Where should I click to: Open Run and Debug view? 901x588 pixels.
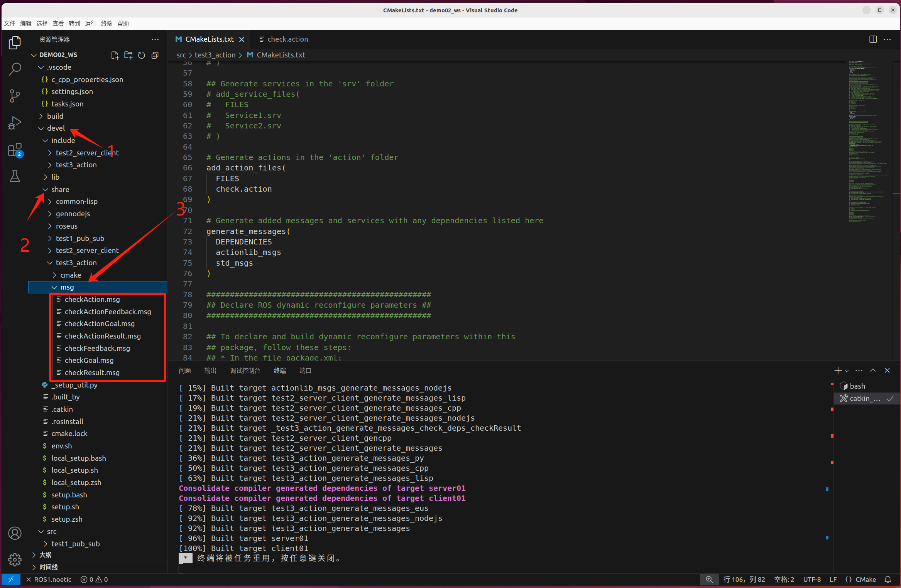click(x=15, y=123)
